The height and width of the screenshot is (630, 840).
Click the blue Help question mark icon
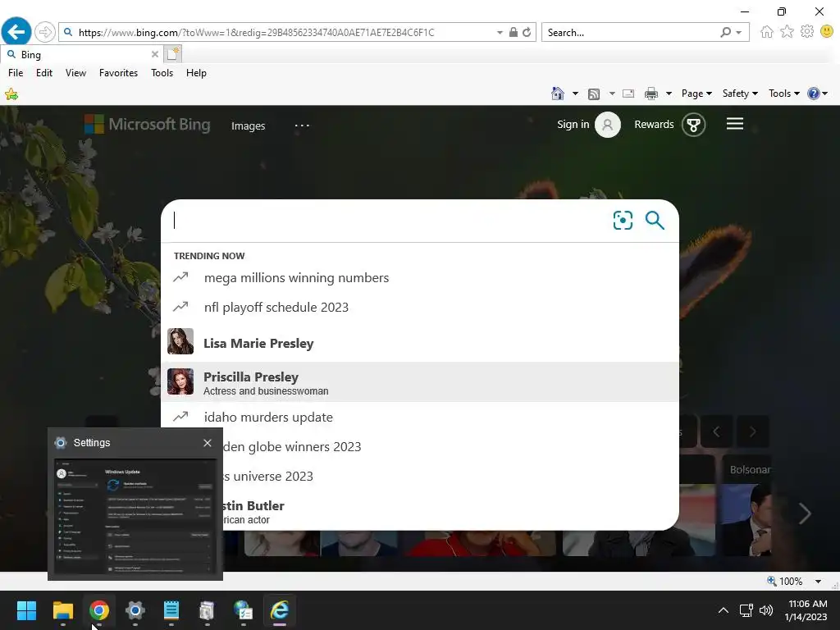click(x=813, y=94)
